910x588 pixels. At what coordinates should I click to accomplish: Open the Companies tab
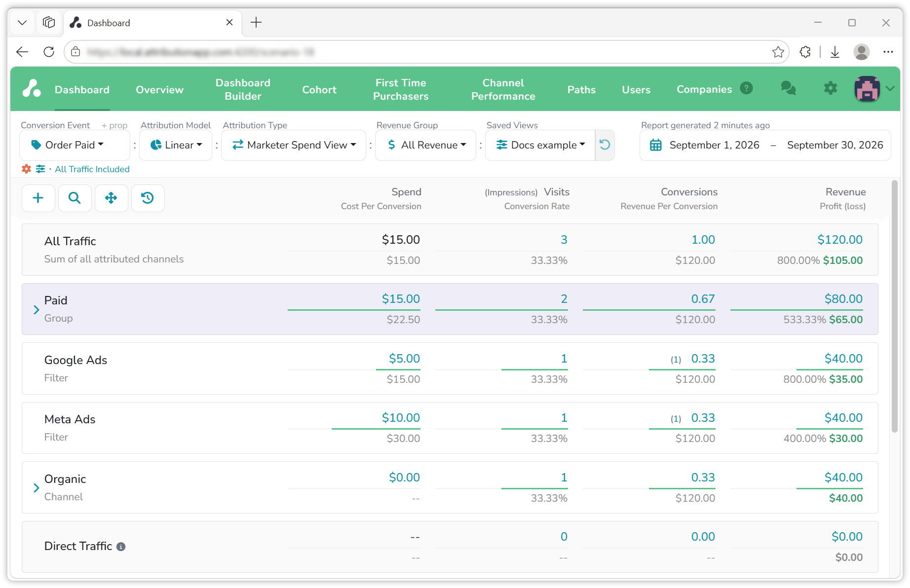point(704,89)
